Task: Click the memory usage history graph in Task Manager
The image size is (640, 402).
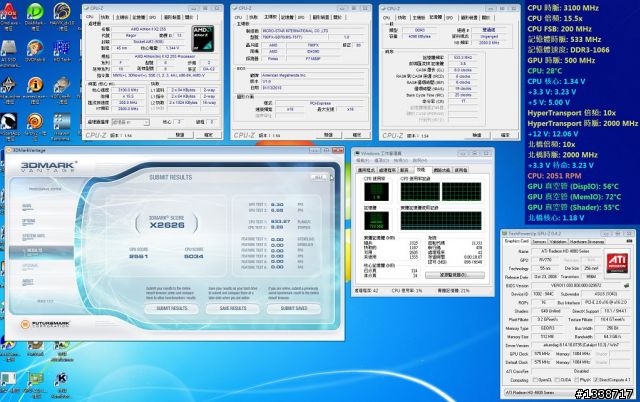Action: pyautogui.click(x=441, y=221)
